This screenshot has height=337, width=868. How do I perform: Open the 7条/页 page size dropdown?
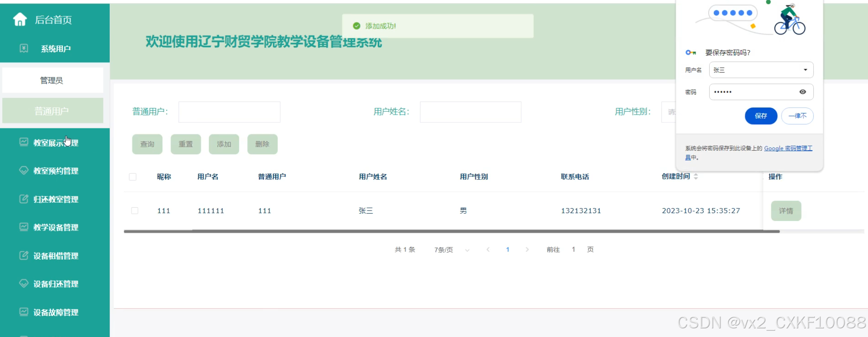pyautogui.click(x=452, y=250)
